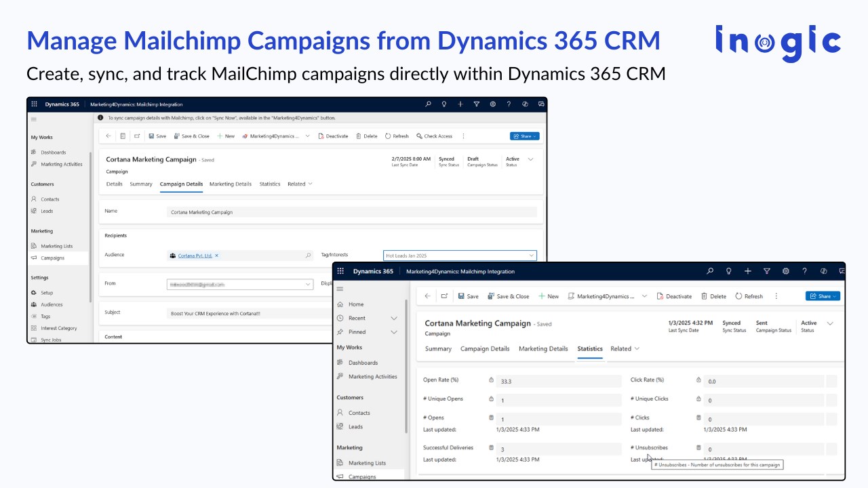
Task: Open search icon in Campaign Details window header
Action: click(428, 104)
